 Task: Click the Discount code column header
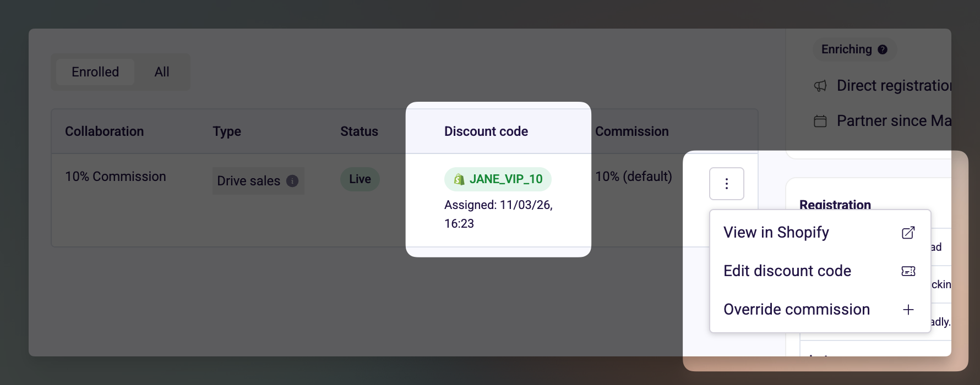pos(486,131)
